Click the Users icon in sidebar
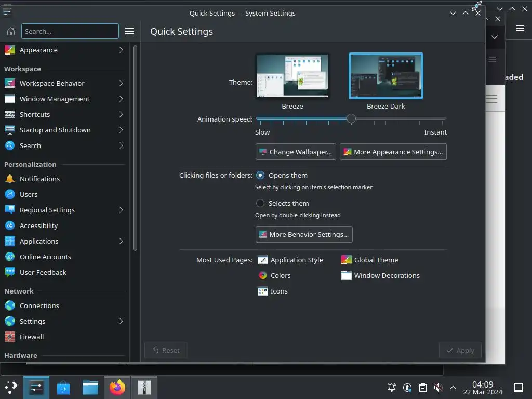 pos(10,194)
